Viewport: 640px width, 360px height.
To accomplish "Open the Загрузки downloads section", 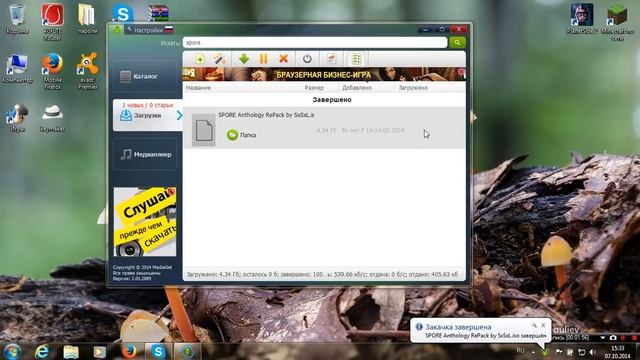I will point(147,116).
